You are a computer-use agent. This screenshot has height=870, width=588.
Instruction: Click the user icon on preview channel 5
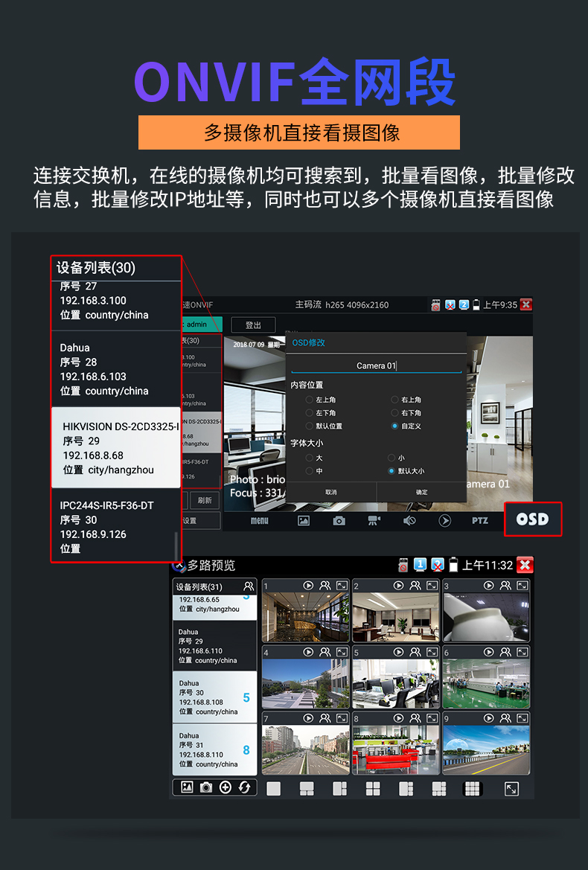pyautogui.click(x=415, y=653)
